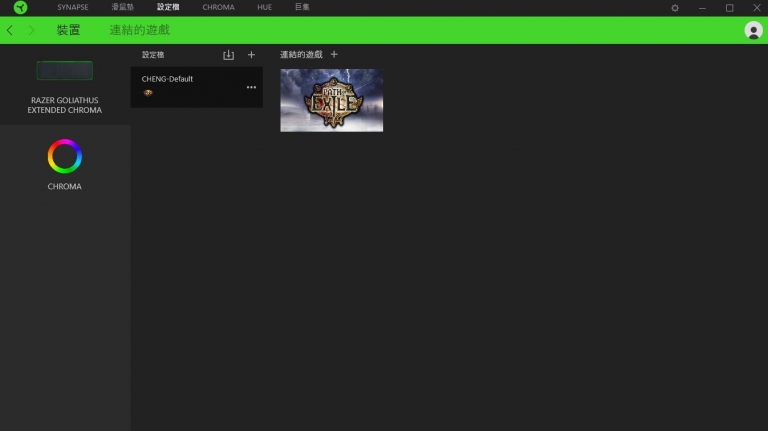Select the 設定檔 top tab

click(x=168, y=7)
